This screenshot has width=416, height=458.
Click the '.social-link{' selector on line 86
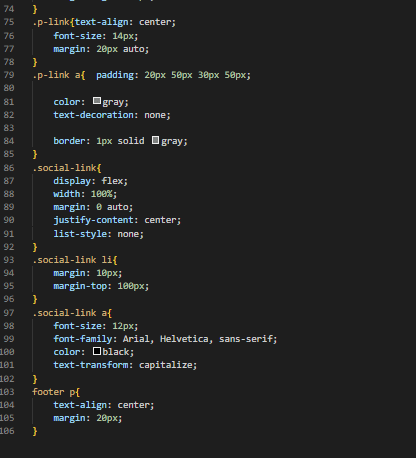click(x=67, y=168)
